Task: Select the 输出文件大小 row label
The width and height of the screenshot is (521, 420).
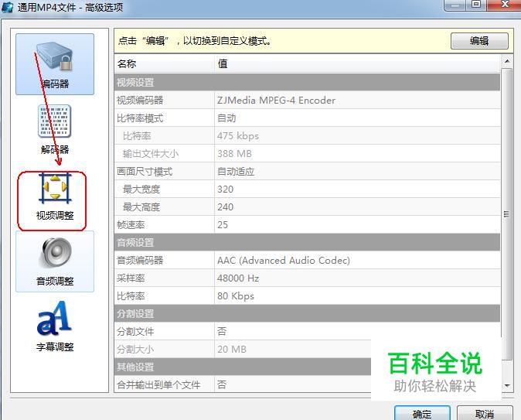Action: (151, 154)
